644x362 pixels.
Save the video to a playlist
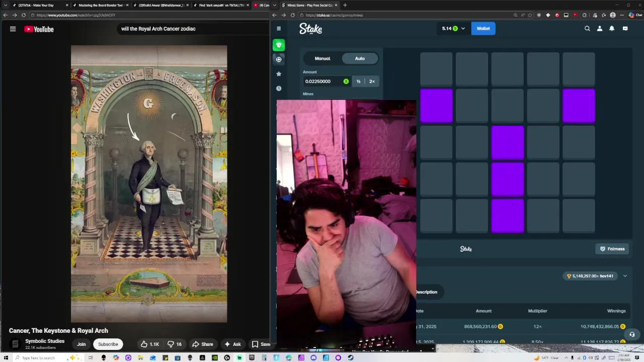[261, 344]
